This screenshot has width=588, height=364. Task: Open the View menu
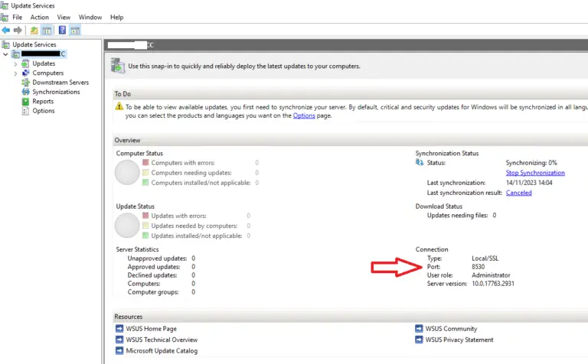pos(64,17)
